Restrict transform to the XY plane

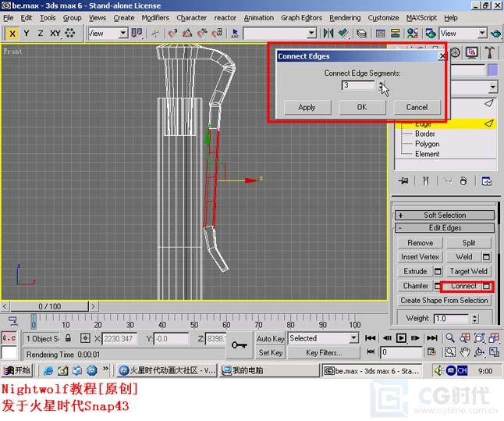pos(55,34)
